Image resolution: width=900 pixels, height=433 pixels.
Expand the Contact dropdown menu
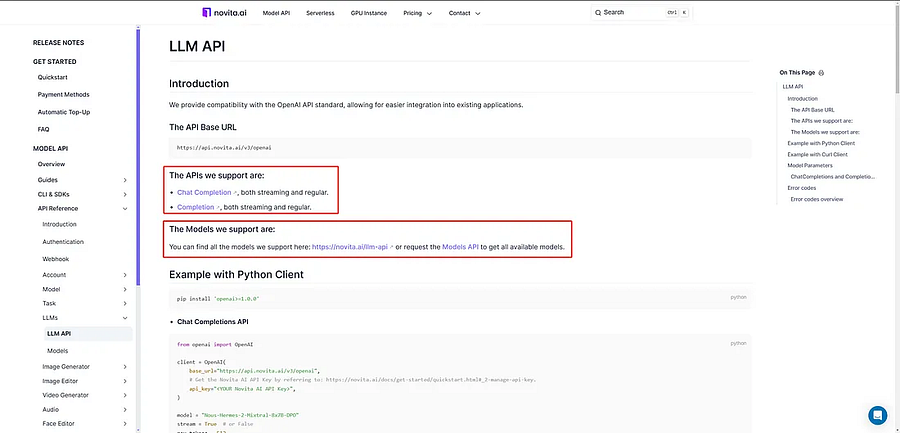(x=464, y=13)
